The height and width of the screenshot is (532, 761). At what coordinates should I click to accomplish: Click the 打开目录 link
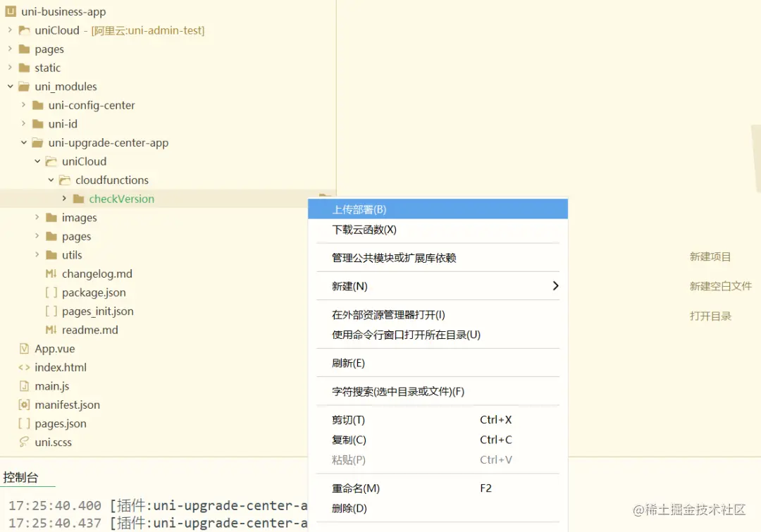tap(710, 316)
